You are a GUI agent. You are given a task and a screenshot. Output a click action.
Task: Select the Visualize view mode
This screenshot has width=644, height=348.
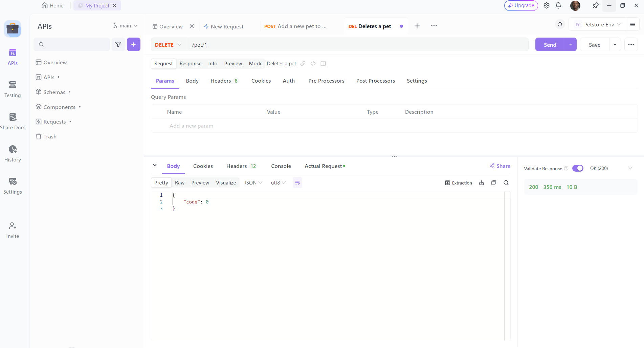(x=226, y=183)
